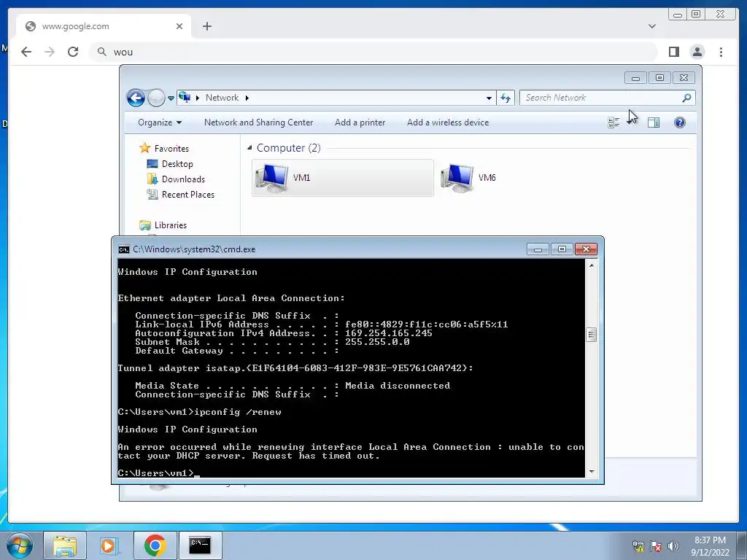Open Windows Media Player from taskbar
This screenshot has height=560, width=747.
pos(109,545)
